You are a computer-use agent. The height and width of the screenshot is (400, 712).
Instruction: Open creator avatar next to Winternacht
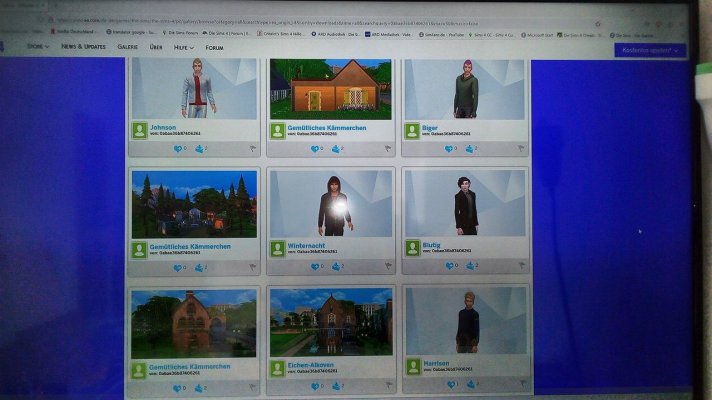[x=277, y=249]
